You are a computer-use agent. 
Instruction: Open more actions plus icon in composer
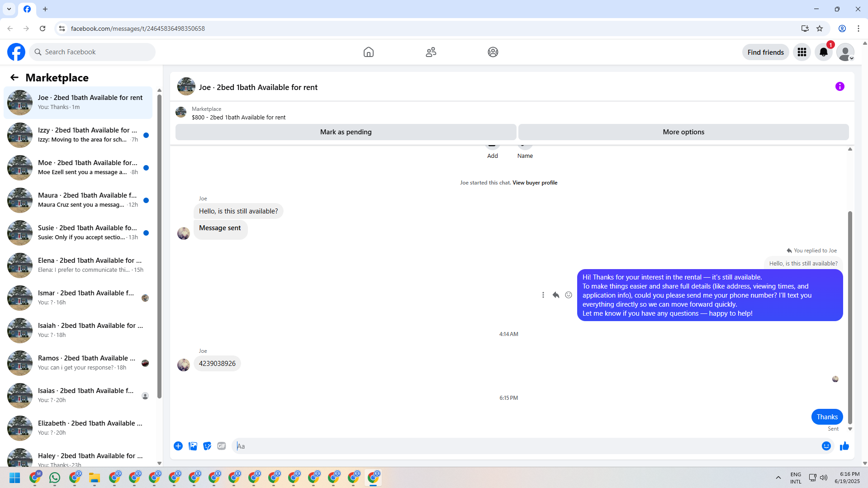pos(178,446)
